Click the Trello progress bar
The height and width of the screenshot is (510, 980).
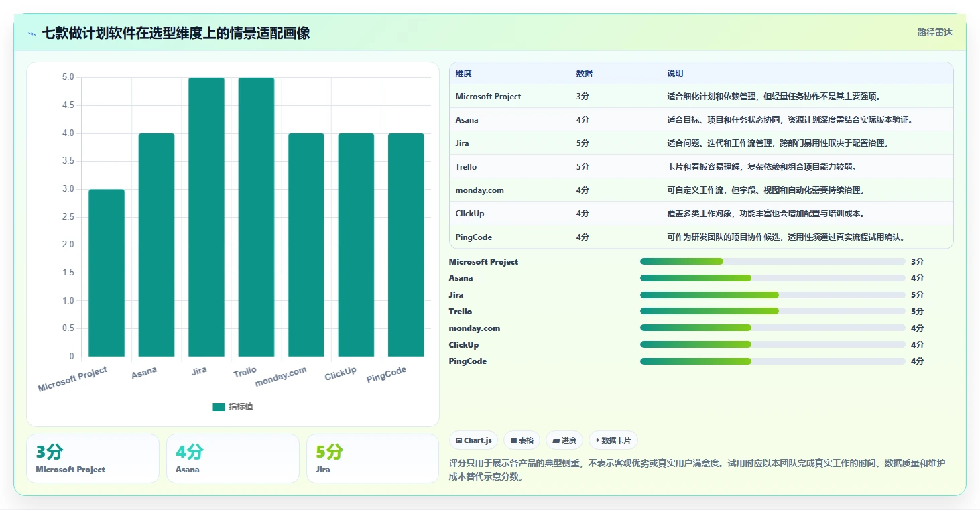tap(773, 311)
